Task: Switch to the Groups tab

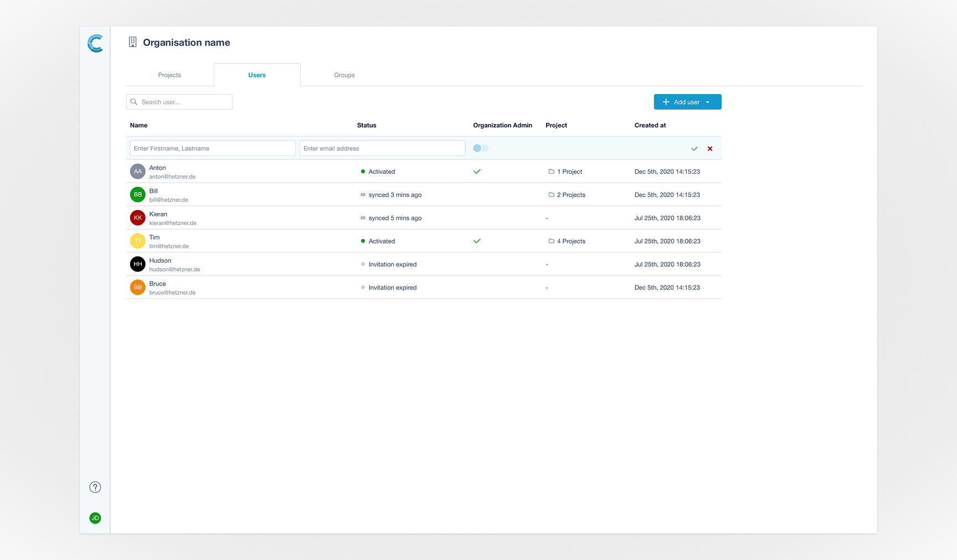Action: (x=344, y=75)
